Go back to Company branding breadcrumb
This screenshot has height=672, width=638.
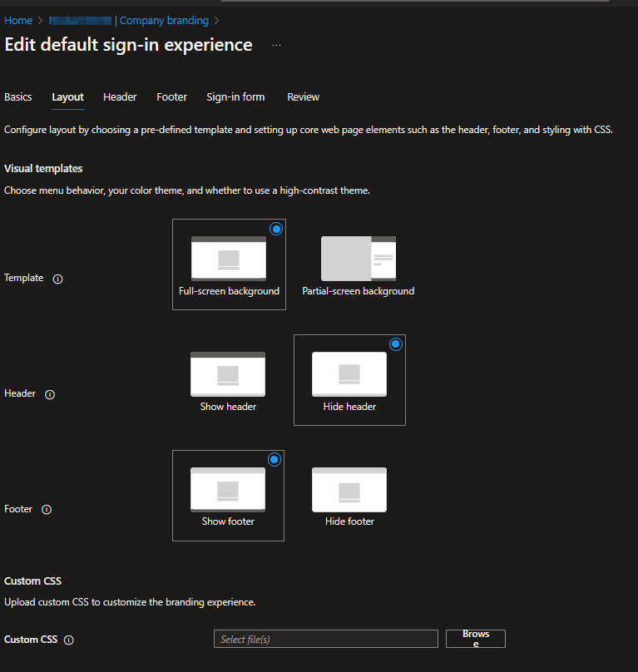[164, 21]
